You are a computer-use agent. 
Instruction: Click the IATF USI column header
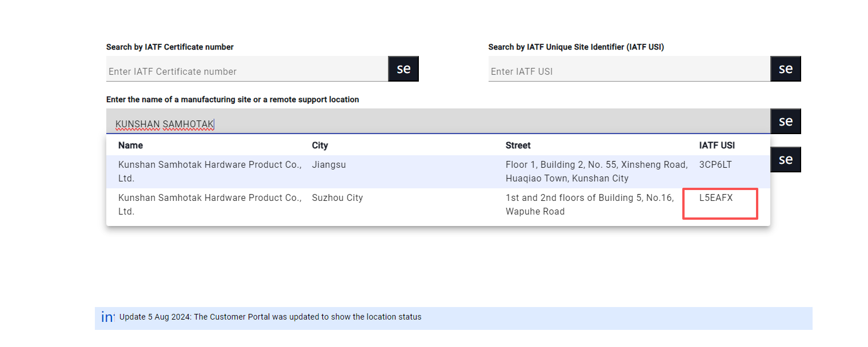[717, 145]
